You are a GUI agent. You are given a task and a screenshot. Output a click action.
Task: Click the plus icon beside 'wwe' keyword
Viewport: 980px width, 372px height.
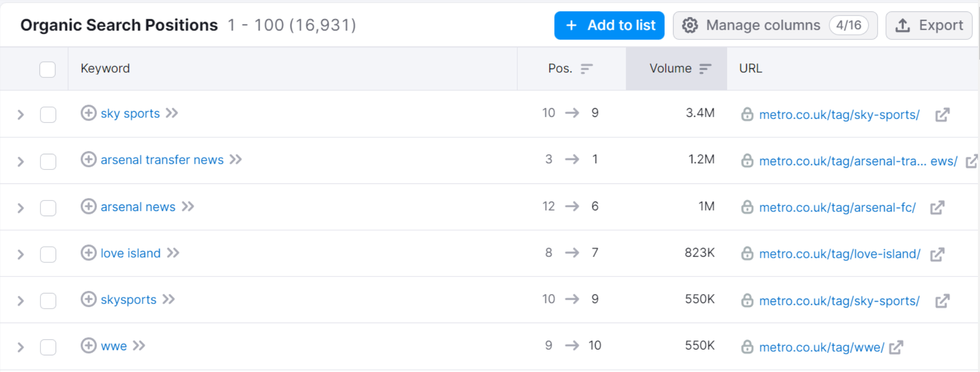point(88,346)
